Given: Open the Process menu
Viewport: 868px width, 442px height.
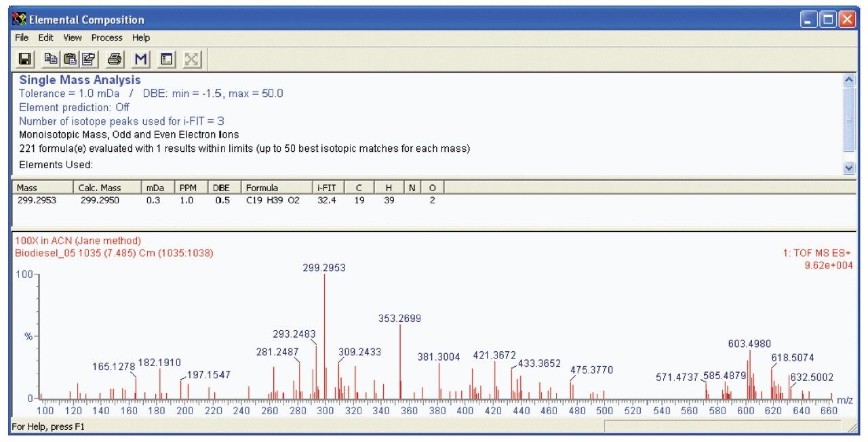Looking at the screenshot, I should (x=107, y=38).
